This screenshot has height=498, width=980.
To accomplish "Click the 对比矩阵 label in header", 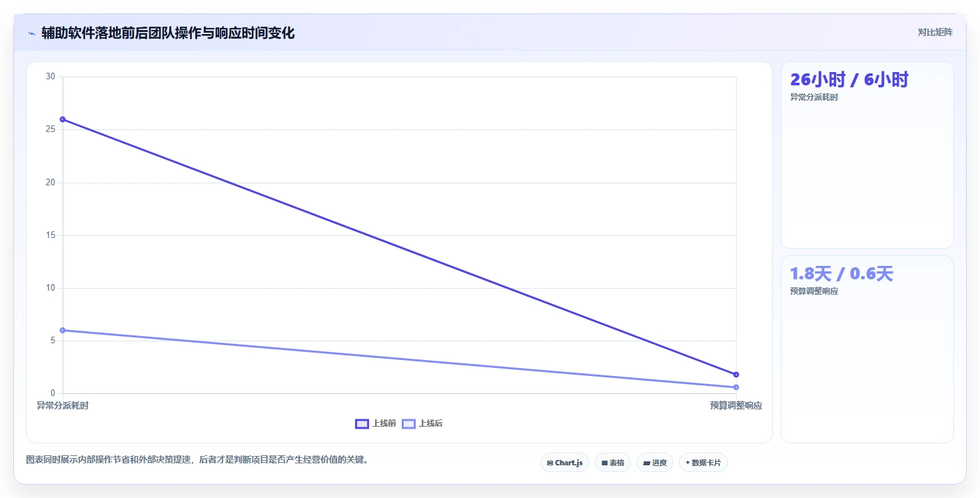I will click(x=935, y=32).
